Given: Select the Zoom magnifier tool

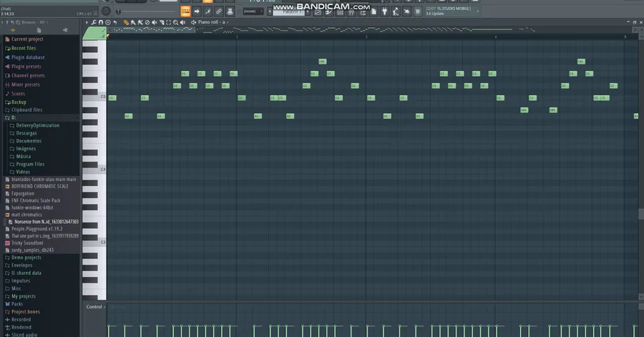Looking at the screenshot, I should tap(175, 22).
